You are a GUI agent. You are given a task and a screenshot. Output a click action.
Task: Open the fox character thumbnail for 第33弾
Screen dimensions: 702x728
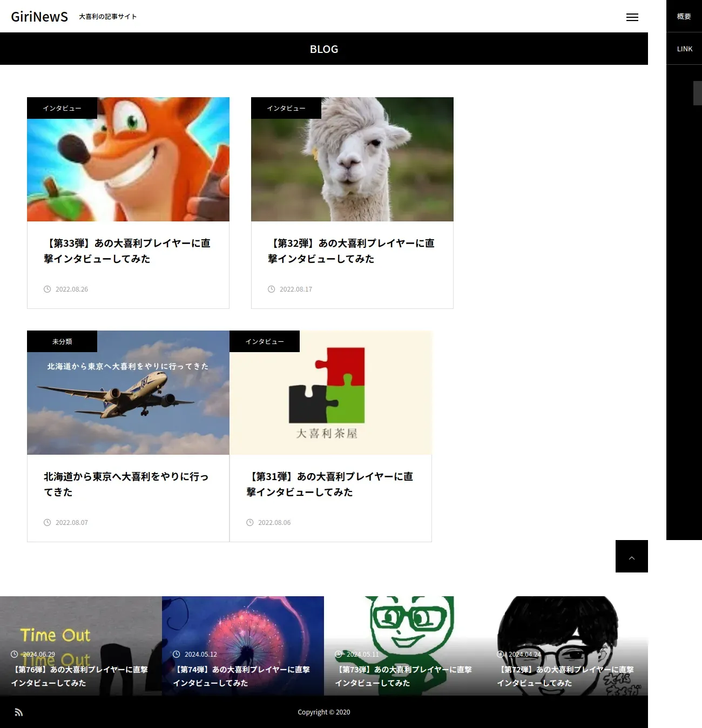[128, 159]
